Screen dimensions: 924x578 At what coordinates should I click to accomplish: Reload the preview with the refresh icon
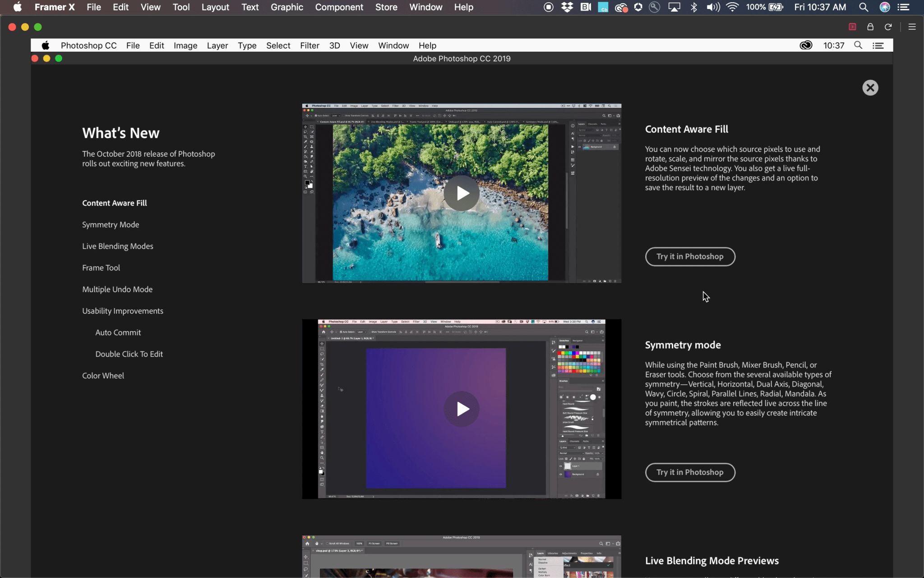click(x=888, y=27)
